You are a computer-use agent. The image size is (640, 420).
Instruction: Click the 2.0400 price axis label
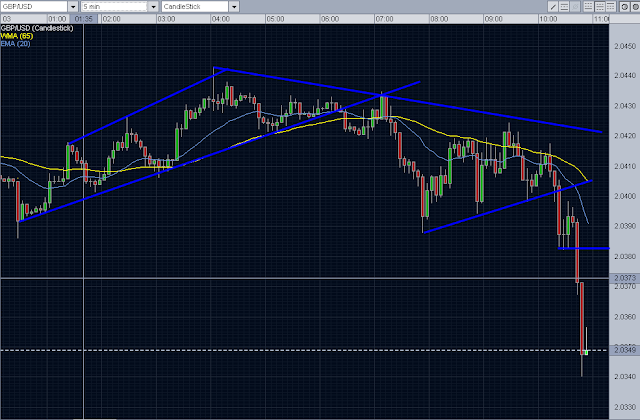coord(625,196)
